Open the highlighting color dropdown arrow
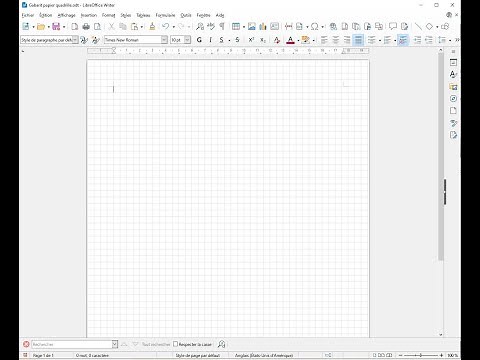 pyautogui.click(x=313, y=40)
